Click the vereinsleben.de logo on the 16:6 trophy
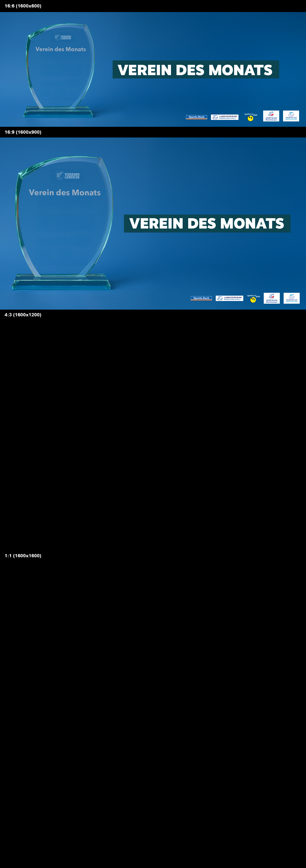306x868 pixels. pos(63,37)
